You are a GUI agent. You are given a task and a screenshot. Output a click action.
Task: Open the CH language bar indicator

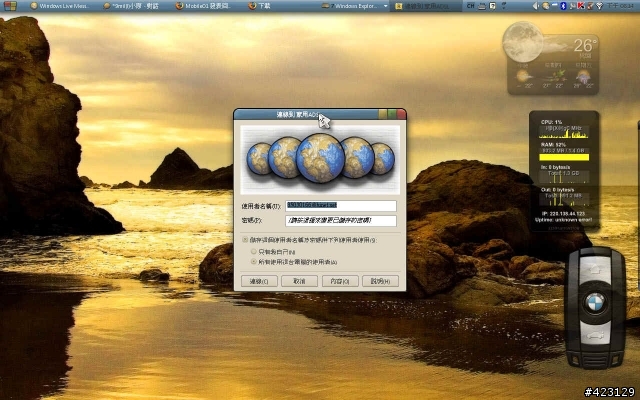[x=471, y=6]
